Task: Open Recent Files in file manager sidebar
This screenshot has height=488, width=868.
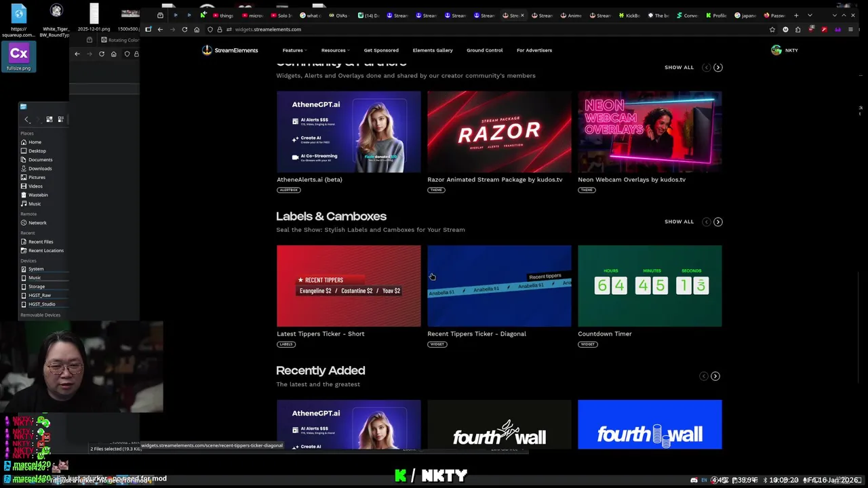Action: tap(41, 241)
